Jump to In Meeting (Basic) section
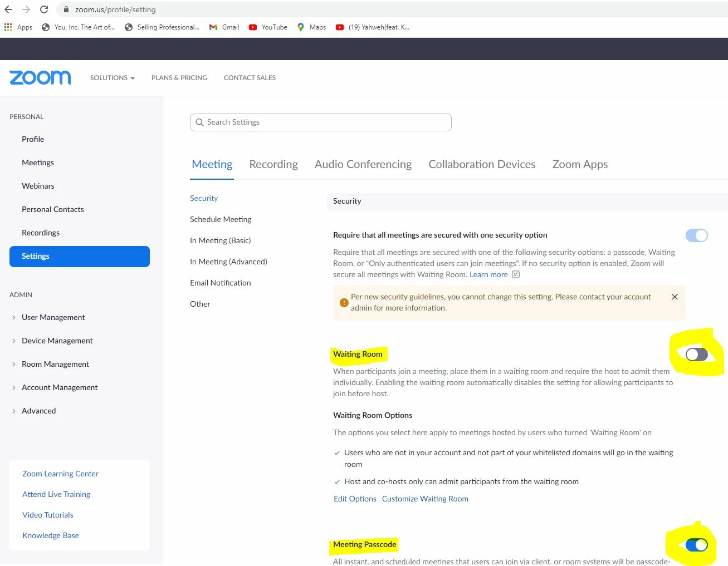Image resolution: width=728 pixels, height=566 pixels. click(x=221, y=240)
